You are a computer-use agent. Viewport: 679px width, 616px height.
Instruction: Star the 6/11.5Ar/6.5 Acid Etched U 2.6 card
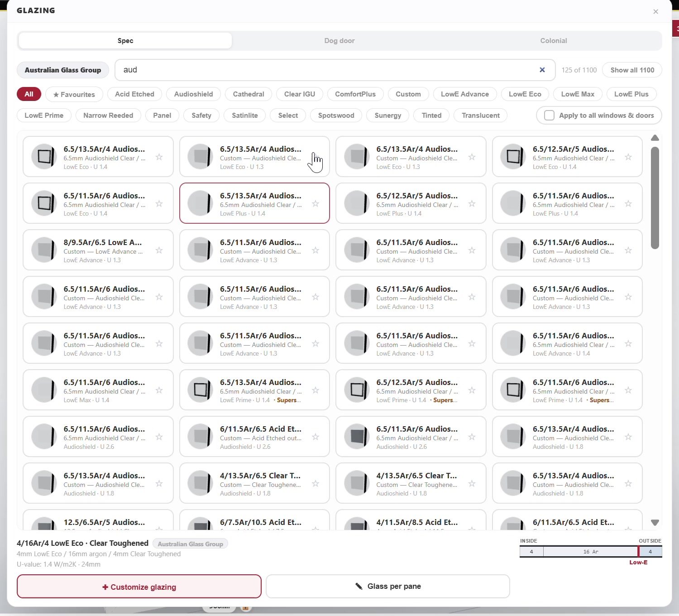(316, 437)
